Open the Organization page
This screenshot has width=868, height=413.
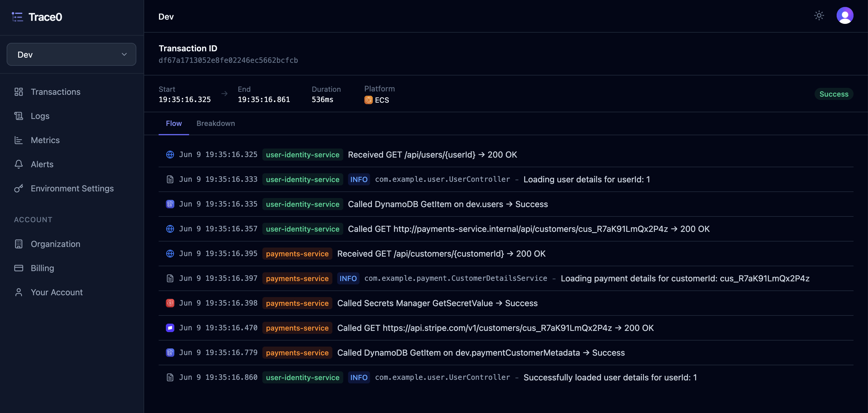[x=55, y=244]
